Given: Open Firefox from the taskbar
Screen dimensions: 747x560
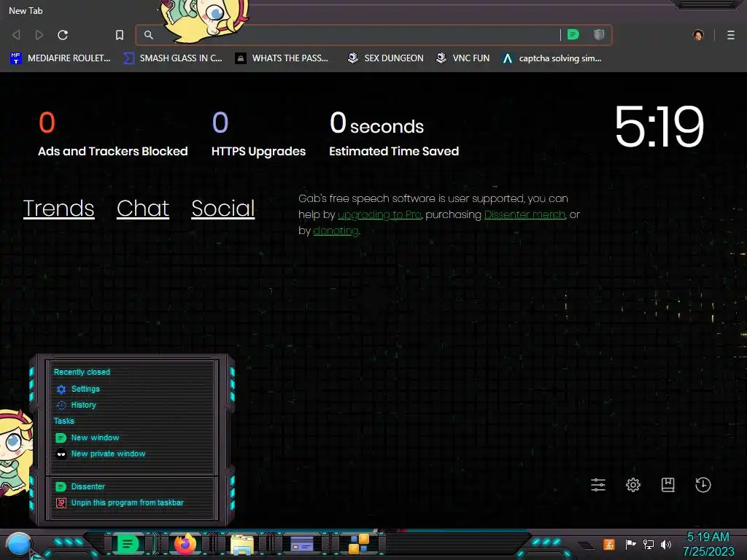Looking at the screenshot, I should tap(185, 544).
